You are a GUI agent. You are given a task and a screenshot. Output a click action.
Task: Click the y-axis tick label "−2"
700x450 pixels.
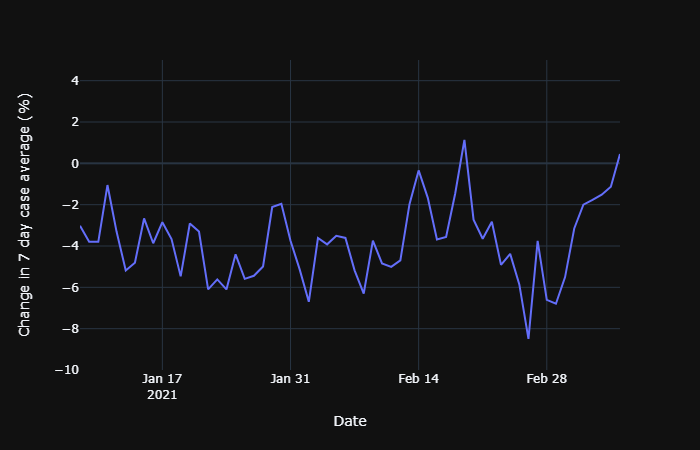(x=71, y=204)
